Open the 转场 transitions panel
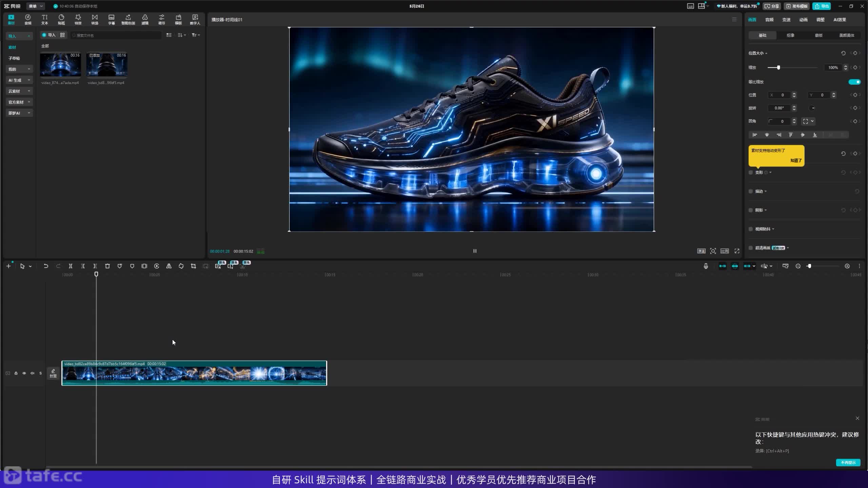868x488 pixels. tap(95, 19)
